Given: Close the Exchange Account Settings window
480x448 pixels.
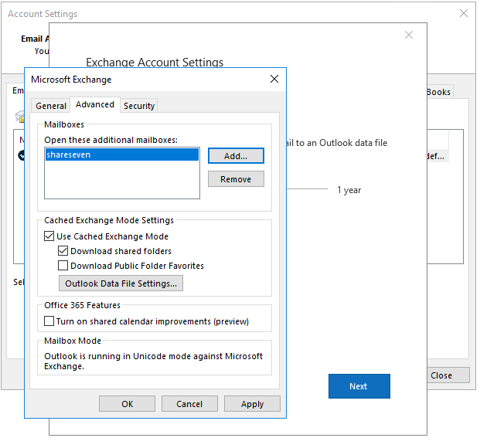Looking at the screenshot, I should pos(409,35).
